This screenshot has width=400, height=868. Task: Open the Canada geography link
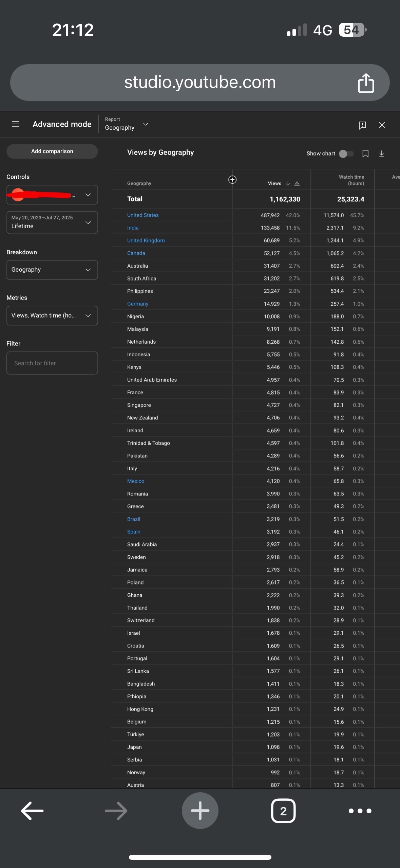[136, 253]
